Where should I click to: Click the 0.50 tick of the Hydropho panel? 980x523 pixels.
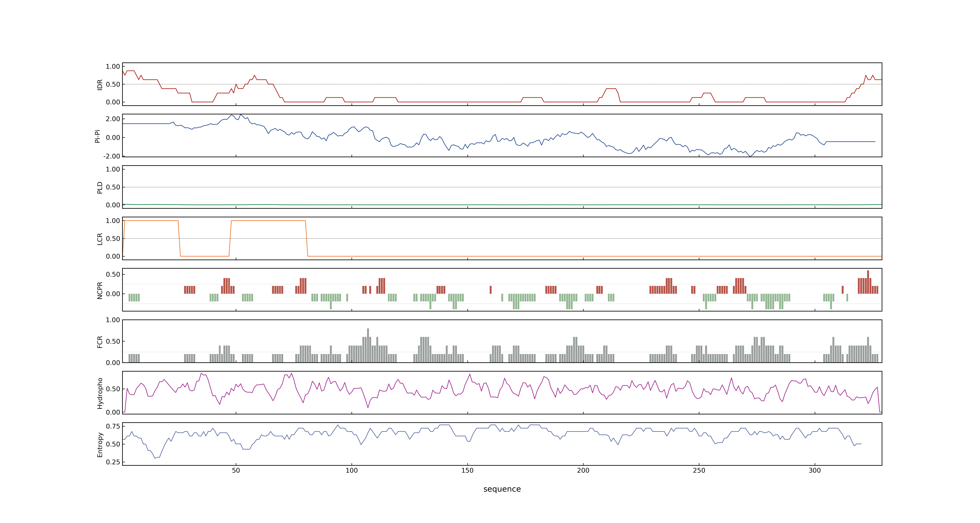click(x=113, y=389)
